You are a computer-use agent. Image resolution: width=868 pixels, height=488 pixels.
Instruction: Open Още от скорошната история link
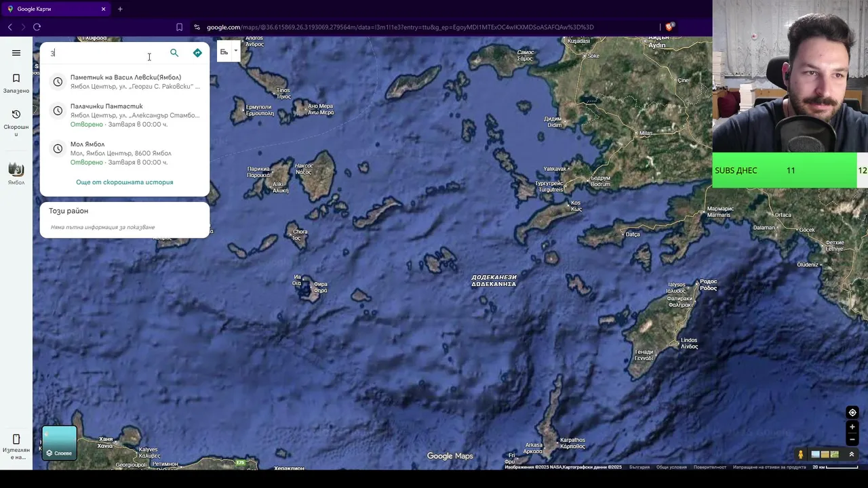click(125, 182)
